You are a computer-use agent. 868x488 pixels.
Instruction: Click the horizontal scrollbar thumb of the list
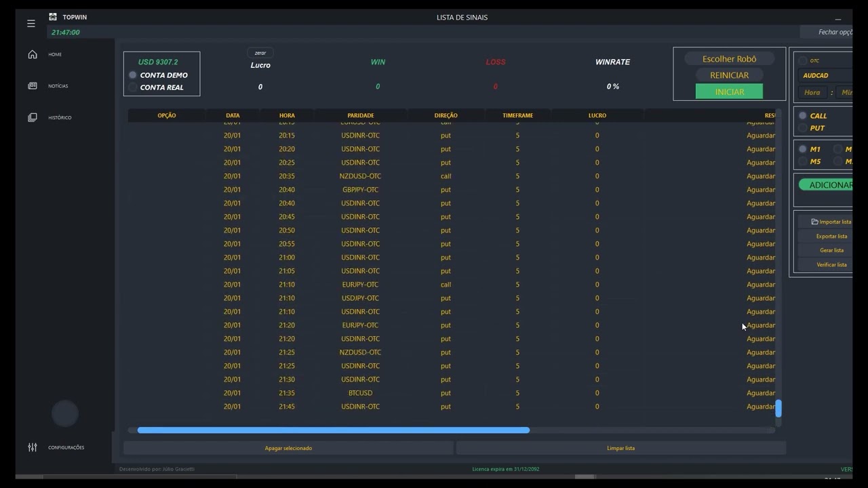click(x=333, y=430)
